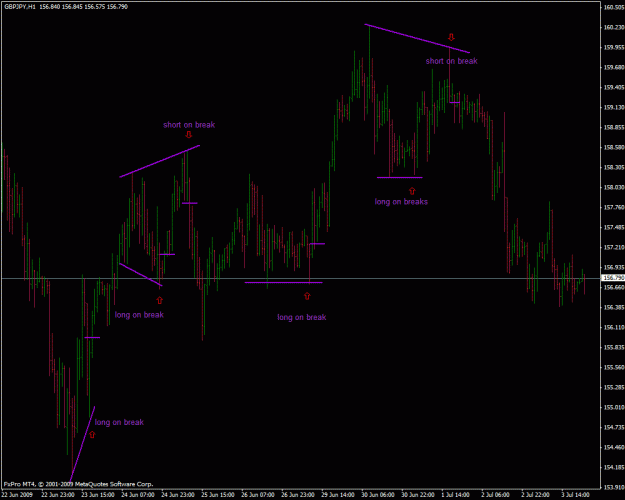Viewport: 625px width, 500px height.
Task: Click the 'long on break' label below 24 Jun lows
Action: click(x=139, y=315)
